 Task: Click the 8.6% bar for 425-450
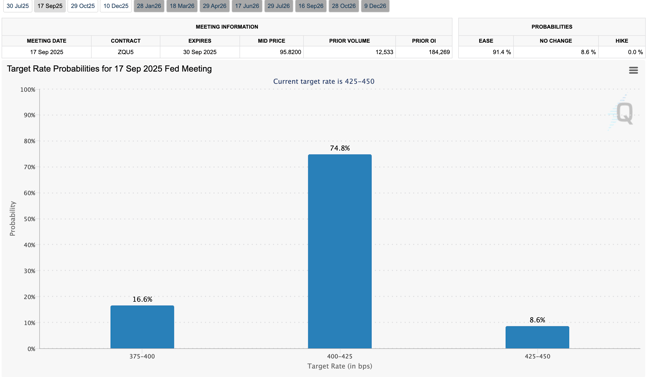click(537, 337)
